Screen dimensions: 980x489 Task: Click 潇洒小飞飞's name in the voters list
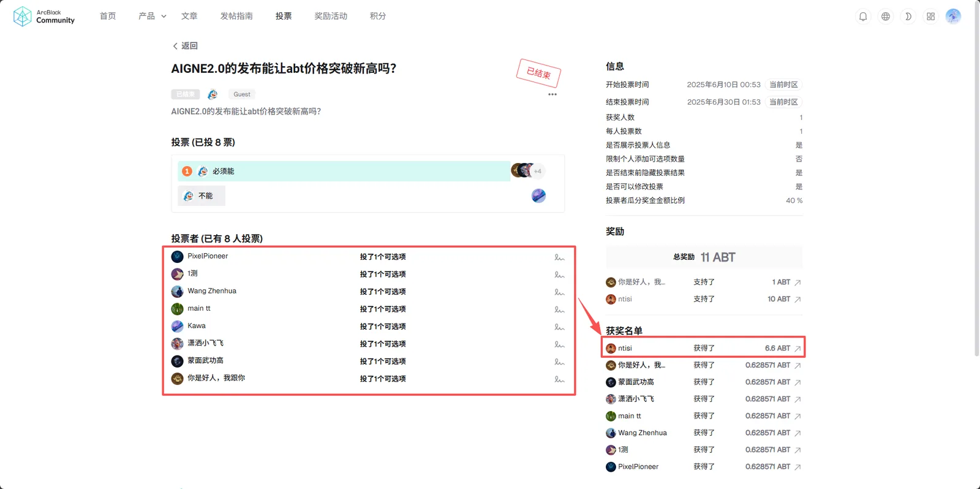coord(205,343)
